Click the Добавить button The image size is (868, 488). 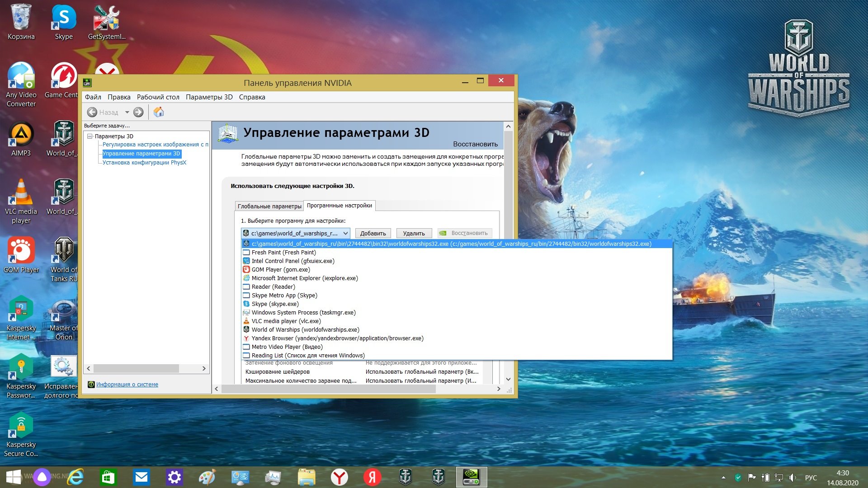(x=373, y=233)
